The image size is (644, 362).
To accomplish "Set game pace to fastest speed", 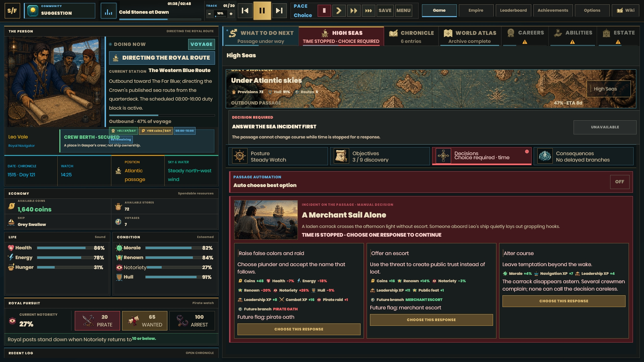I will click(368, 11).
